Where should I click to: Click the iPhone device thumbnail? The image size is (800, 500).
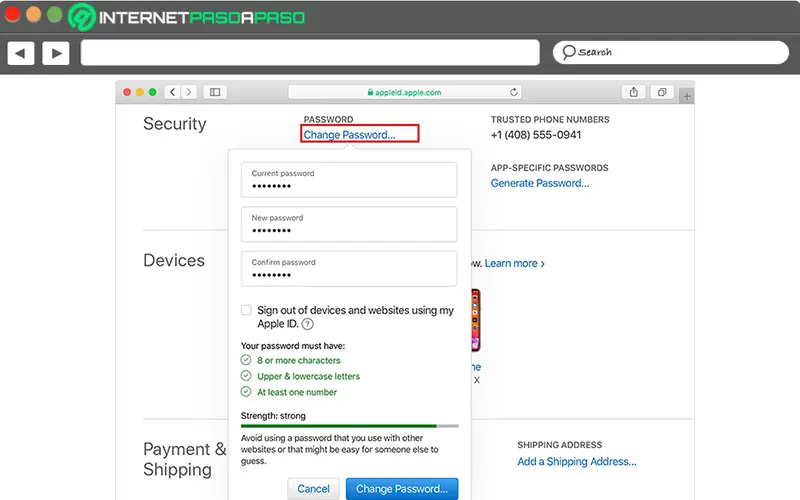click(476, 320)
